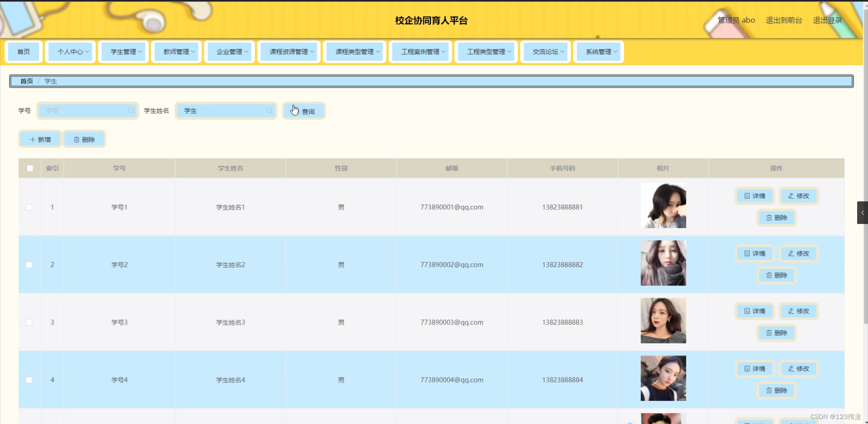Check the checkbox for 学号1's row
Viewport: 868px width, 424px height.
(x=29, y=207)
